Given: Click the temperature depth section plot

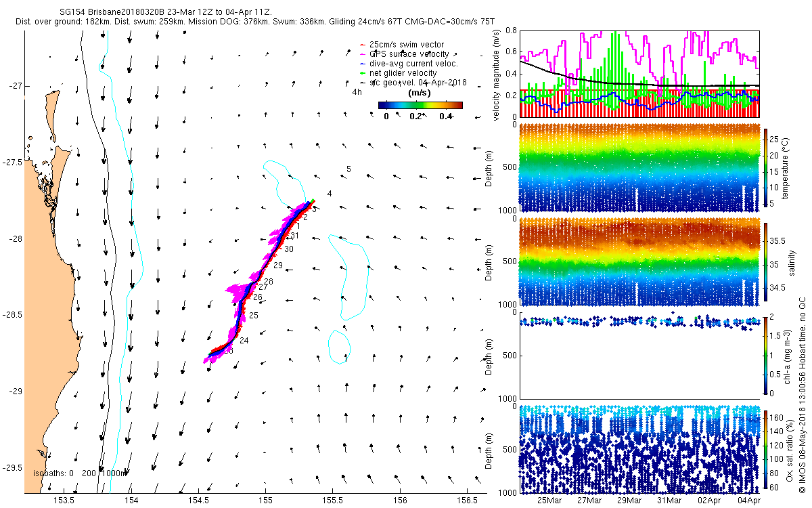Looking at the screenshot, I should click(x=639, y=168).
